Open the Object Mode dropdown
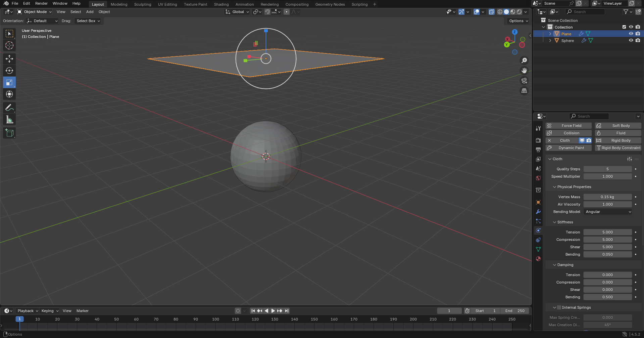Screen dimensions: 644x338 34,12
